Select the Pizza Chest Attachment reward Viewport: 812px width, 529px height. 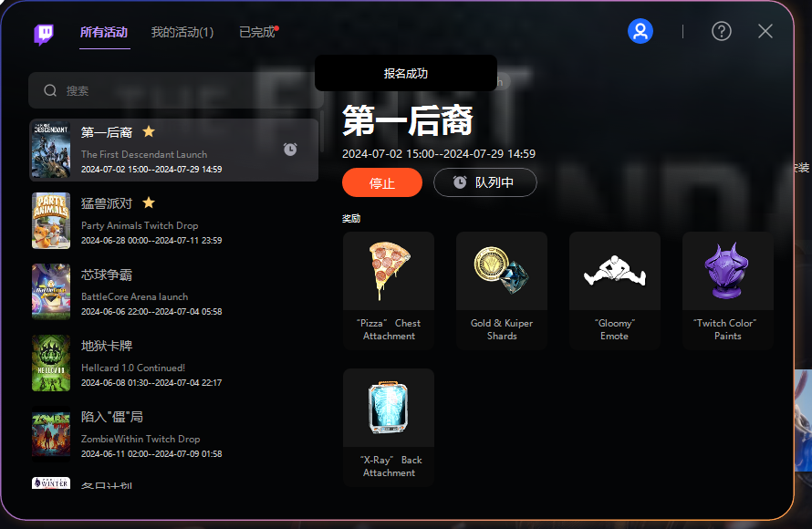point(389,290)
